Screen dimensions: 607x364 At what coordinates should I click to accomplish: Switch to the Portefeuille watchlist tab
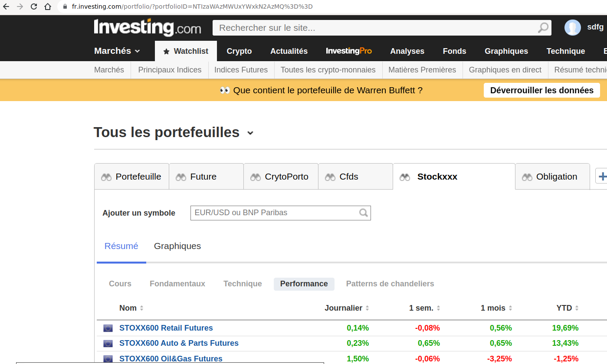(x=131, y=177)
